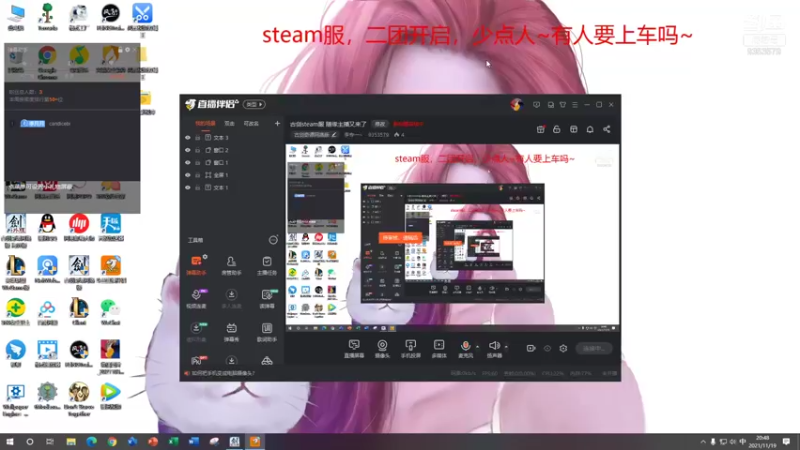Add a screen capture source
Screen dimensions: 800x450
[x=354, y=349]
